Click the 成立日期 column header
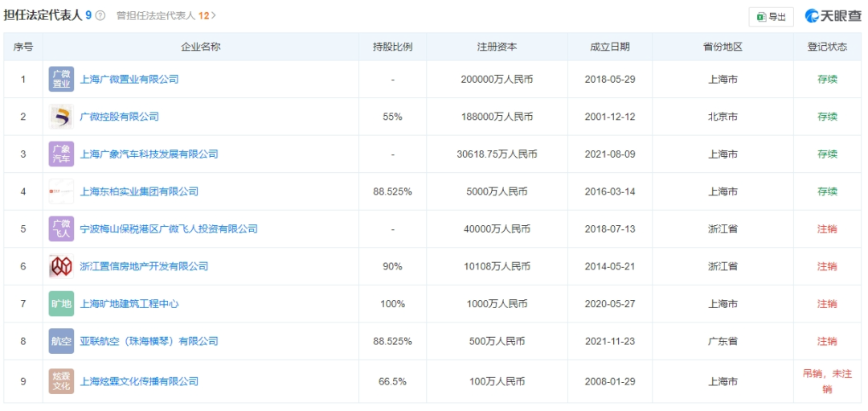This screenshot has width=868, height=411. 609,47
